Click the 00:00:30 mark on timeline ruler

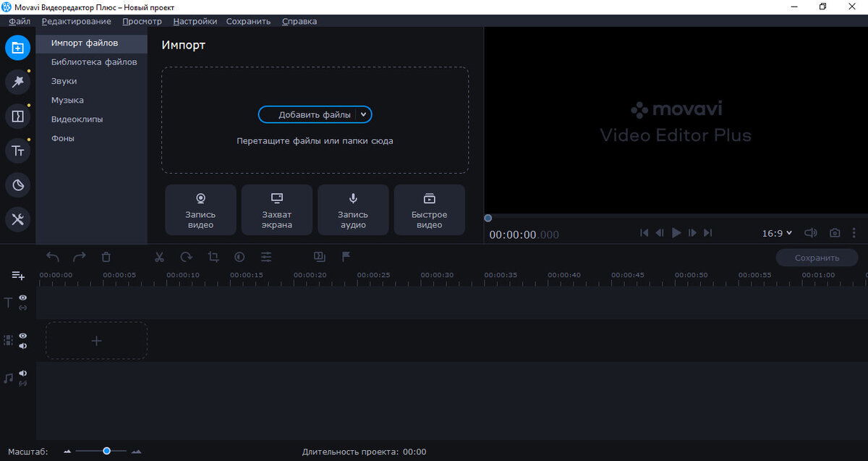coord(437,275)
